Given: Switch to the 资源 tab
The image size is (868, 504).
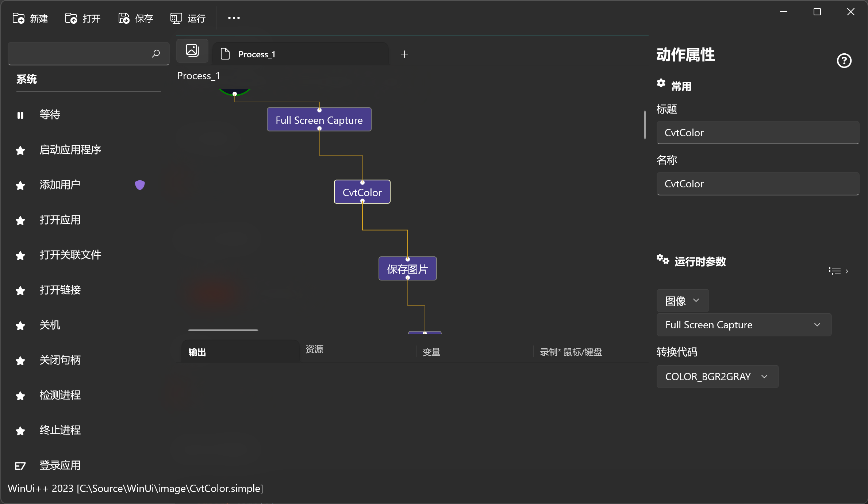Looking at the screenshot, I should point(314,349).
